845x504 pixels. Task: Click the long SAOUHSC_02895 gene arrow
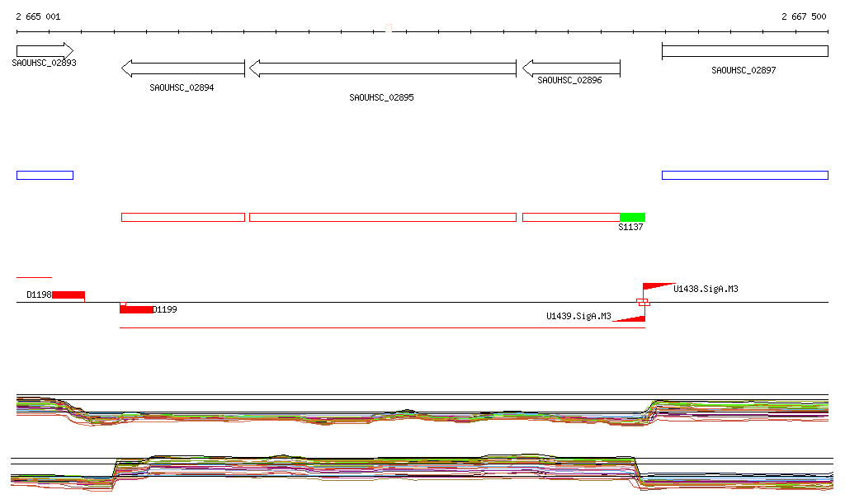coord(382,68)
